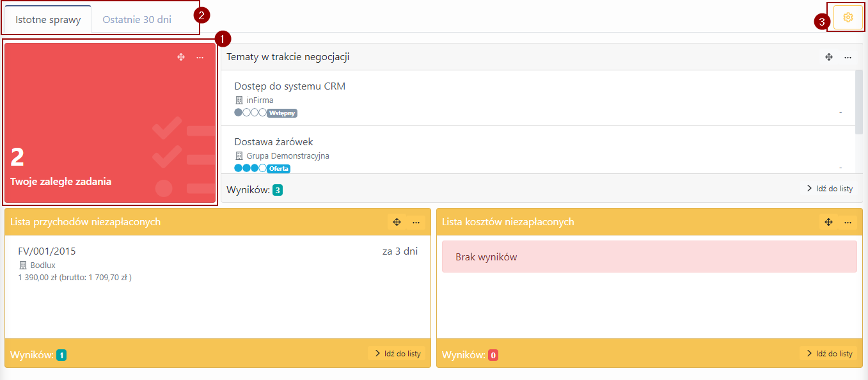Open options menu for Lista kosztów niezapłaconych
The image size is (868, 380).
click(x=848, y=222)
